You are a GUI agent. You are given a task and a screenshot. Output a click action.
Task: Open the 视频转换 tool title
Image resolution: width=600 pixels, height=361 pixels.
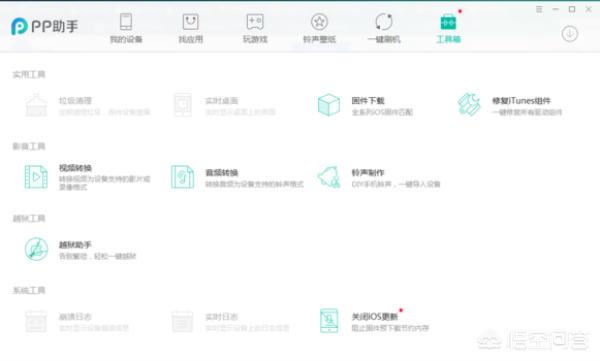pos(75,168)
